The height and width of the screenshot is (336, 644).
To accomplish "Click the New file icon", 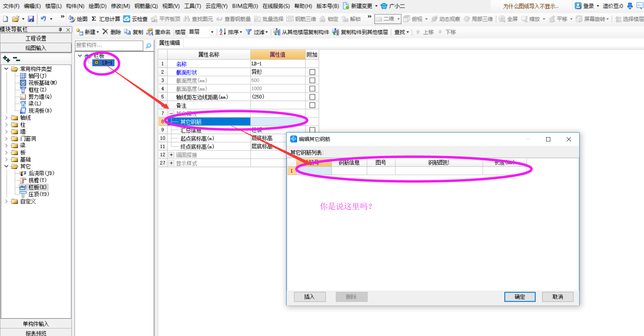I will coord(5,19).
